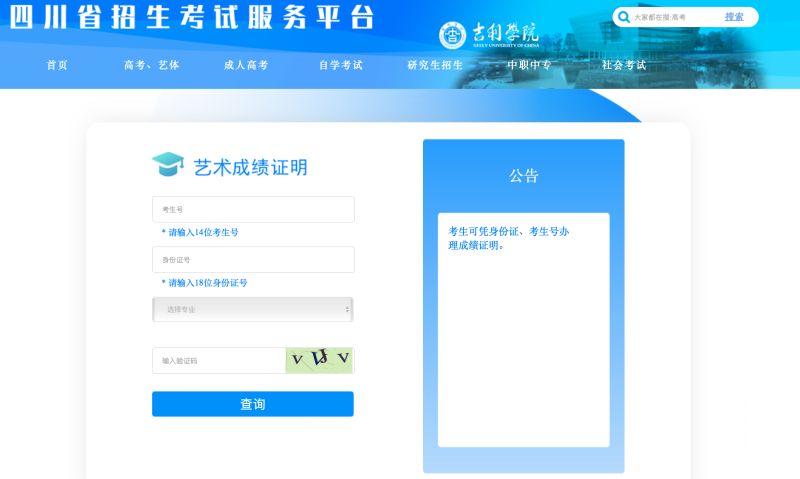Click the 四川省招生考试服务平台 site title

pos(192,17)
